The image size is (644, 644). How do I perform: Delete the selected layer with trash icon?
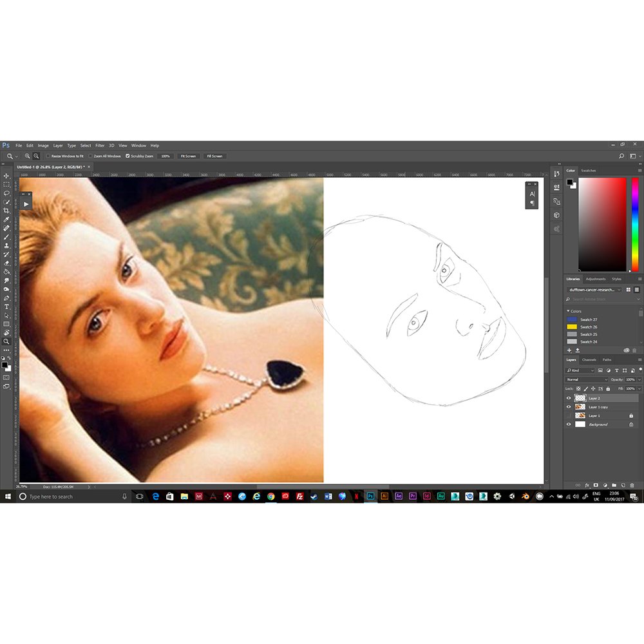click(632, 485)
